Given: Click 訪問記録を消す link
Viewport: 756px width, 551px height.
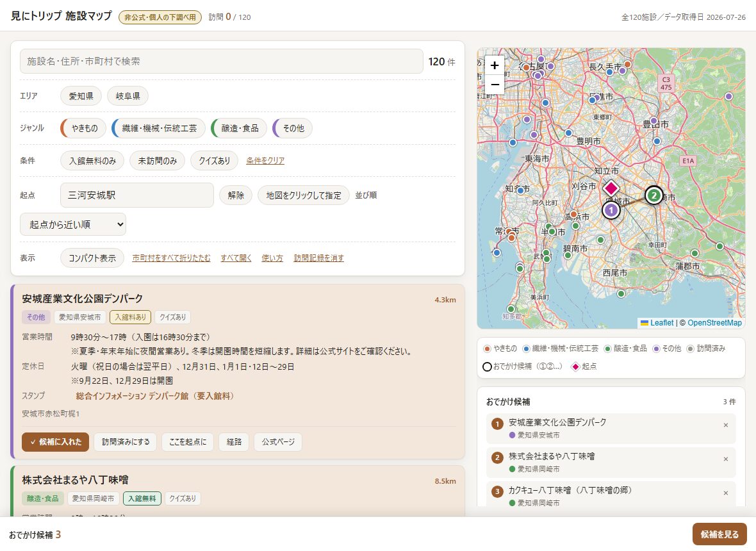Looking at the screenshot, I should click(x=318, y=258).
